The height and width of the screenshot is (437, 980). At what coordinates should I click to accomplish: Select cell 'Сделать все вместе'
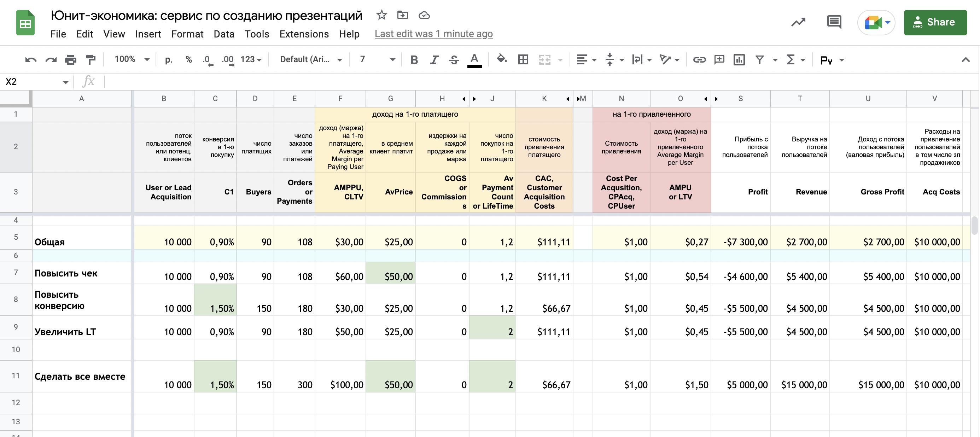click(x=82, y=376)
